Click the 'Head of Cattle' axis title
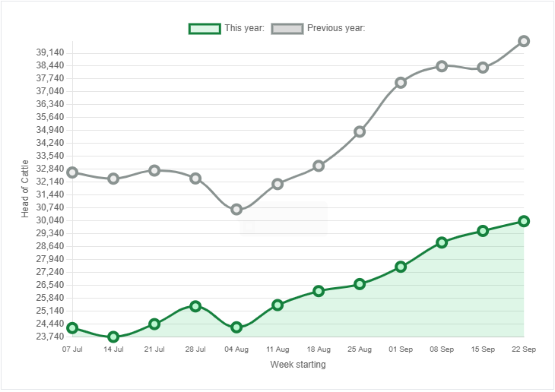The height and width of the screenshot is (392, 555). [25, 188]
